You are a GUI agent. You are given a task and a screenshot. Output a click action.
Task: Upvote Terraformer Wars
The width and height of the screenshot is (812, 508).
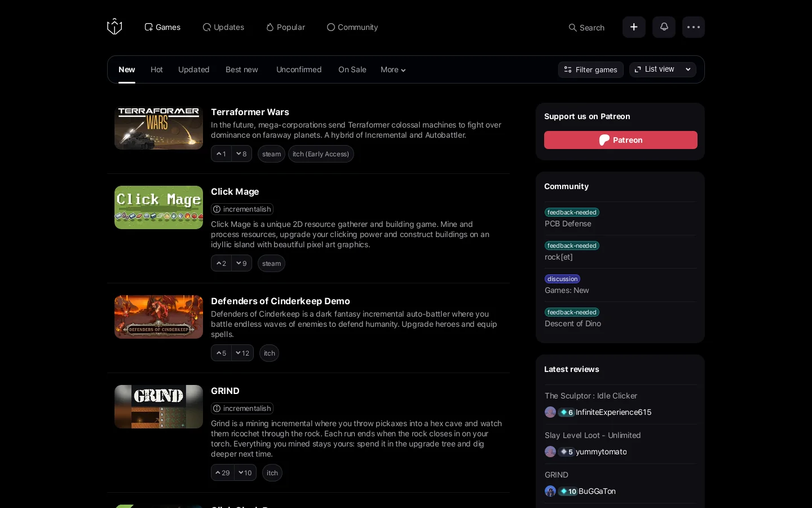click(221, 154)
